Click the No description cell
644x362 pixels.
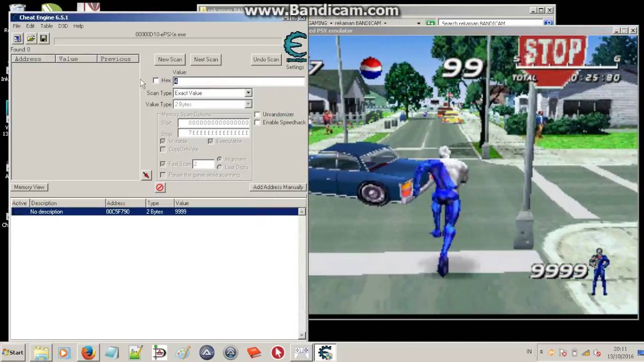(x=46, y=212)
